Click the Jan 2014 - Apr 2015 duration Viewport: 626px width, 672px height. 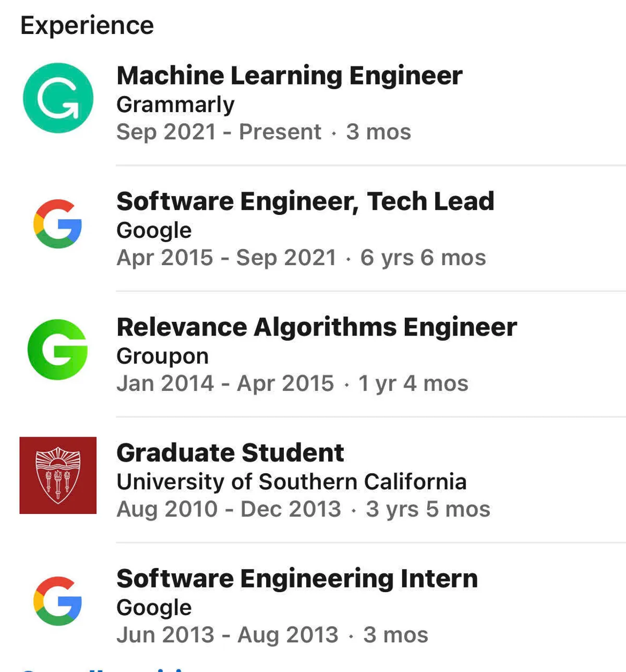pos(292,383)
